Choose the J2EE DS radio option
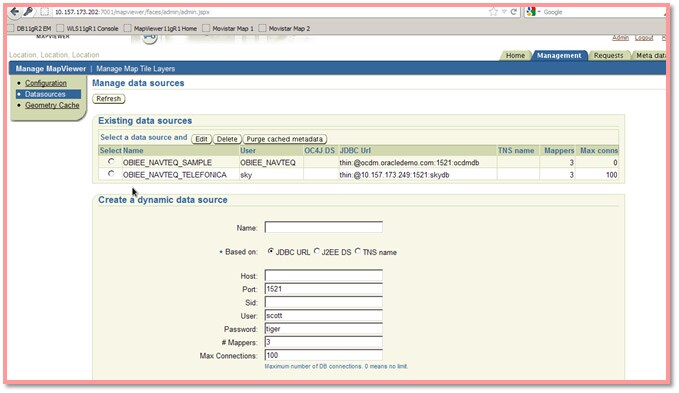The image size is (679, 393). 317,251
